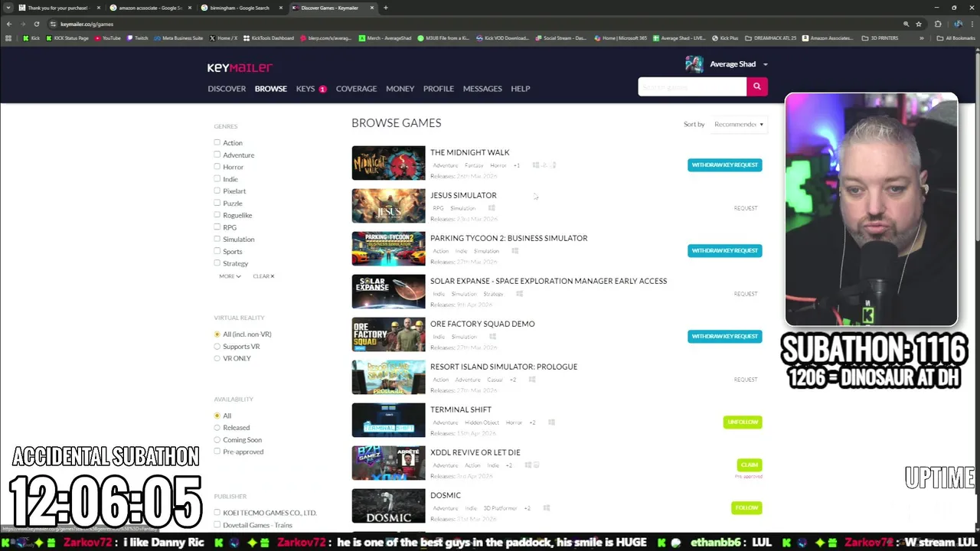The width and height of the screenshot is (980, 551).
Task: Open Merch - AverageShad bookmark
Action: (x=385, y=37)
